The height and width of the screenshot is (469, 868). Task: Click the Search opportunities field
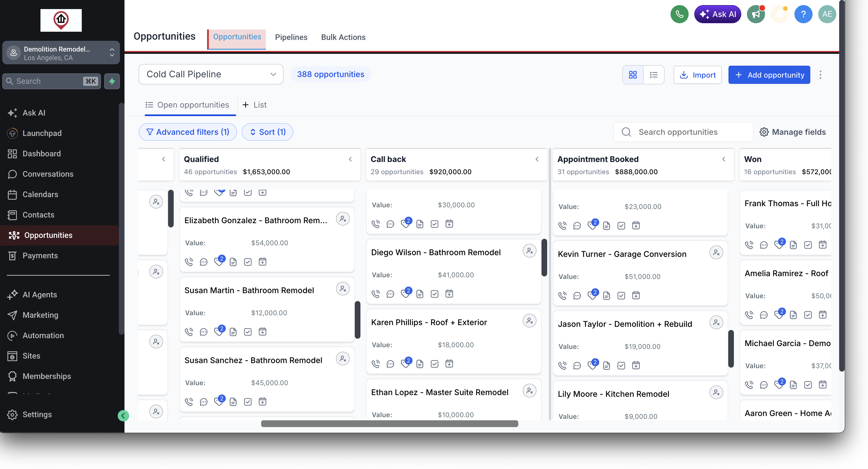pos(683,132)
